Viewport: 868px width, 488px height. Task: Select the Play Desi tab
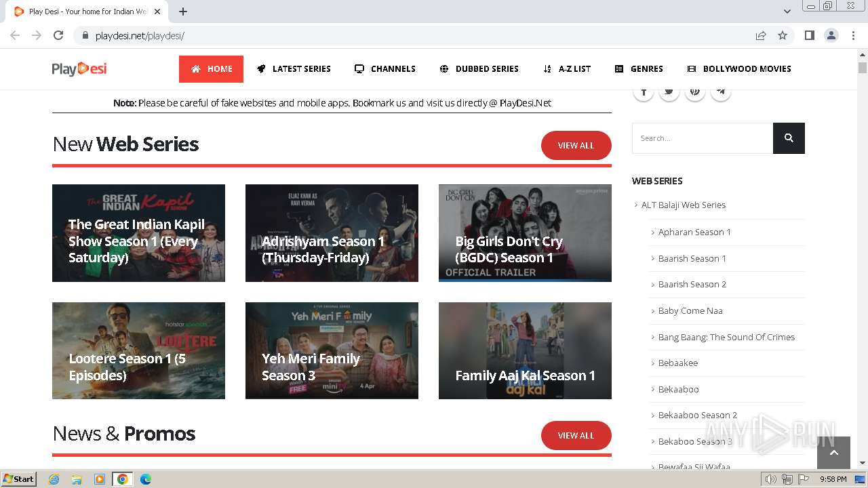tap(88, 12)
